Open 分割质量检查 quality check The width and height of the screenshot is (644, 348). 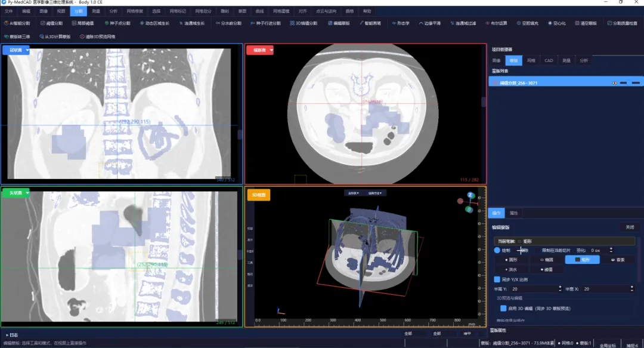[622, 23]
